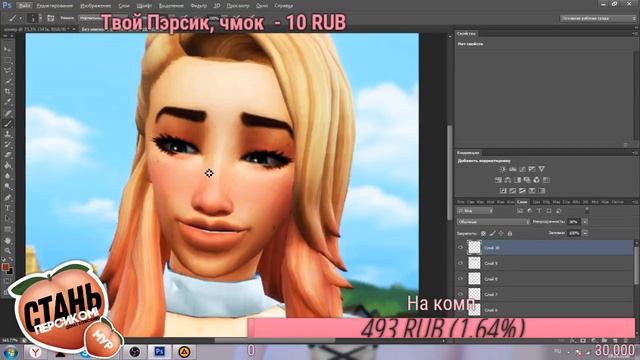
Task: Open the layer blend mode dropdown
Action: click(493, 222)
